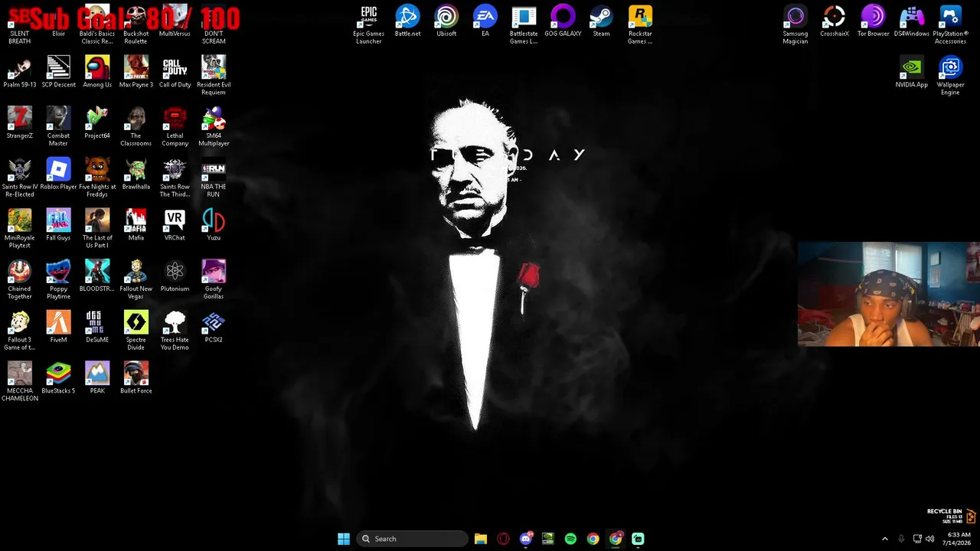
Task: Click the Brawlhalla desktop shortcut
Action: click(136, 174)
